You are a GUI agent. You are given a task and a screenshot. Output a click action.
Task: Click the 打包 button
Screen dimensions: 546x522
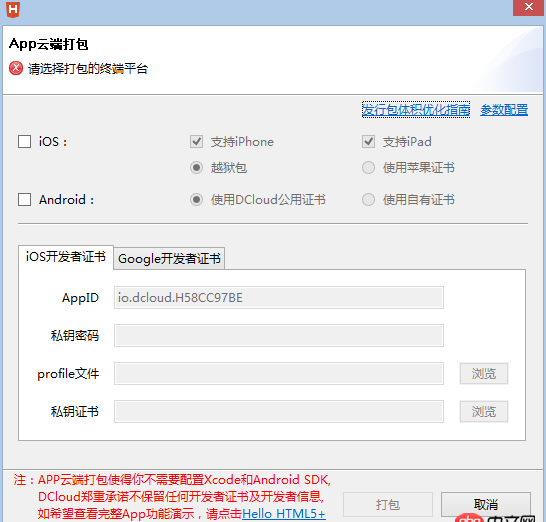click(x=388, y=504)
